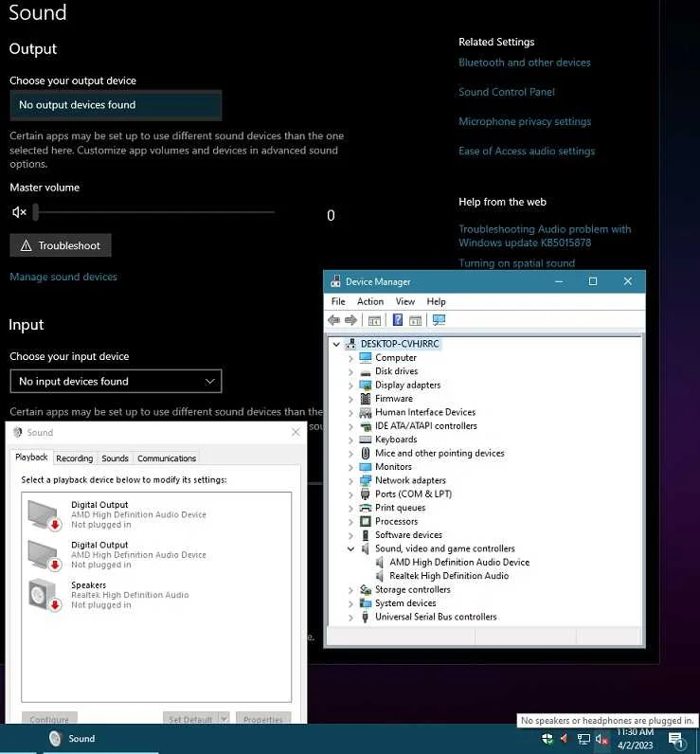This screenshot has width=700, height=754.
Task: Open Turning on spatial sound link
Action: (516, 263)
